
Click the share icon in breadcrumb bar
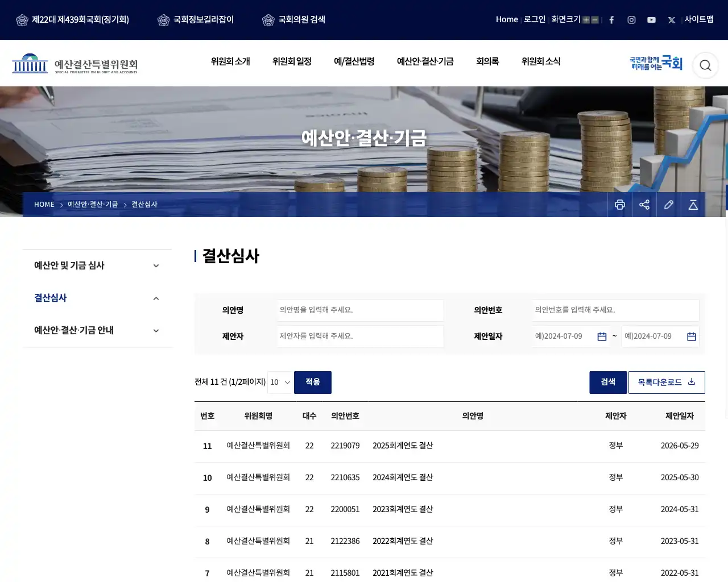[644, 205]
